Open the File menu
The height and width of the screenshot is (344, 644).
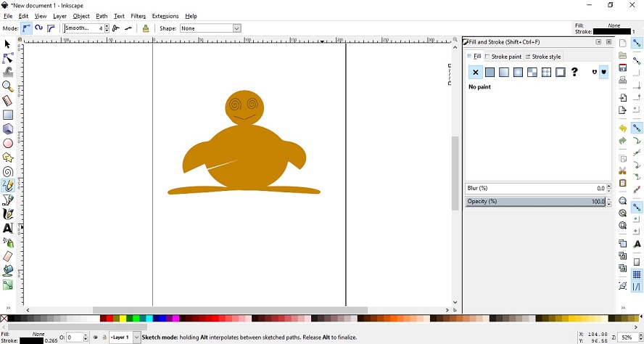click(8, 16)
